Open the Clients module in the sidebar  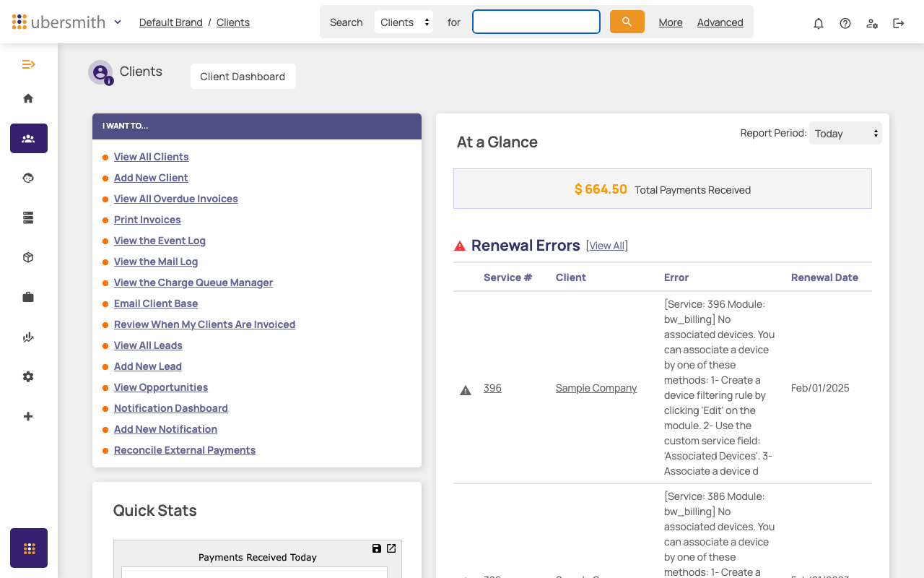[29, 138]
